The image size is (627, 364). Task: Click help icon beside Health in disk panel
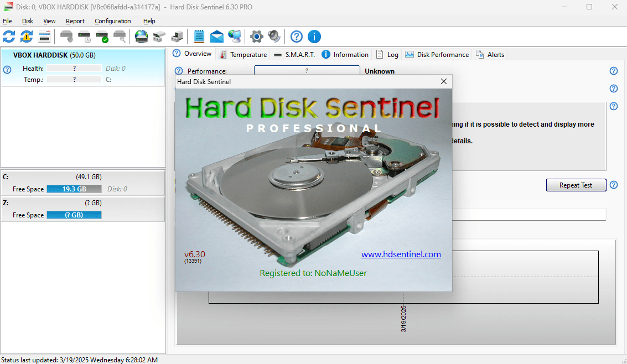(7, 70)
